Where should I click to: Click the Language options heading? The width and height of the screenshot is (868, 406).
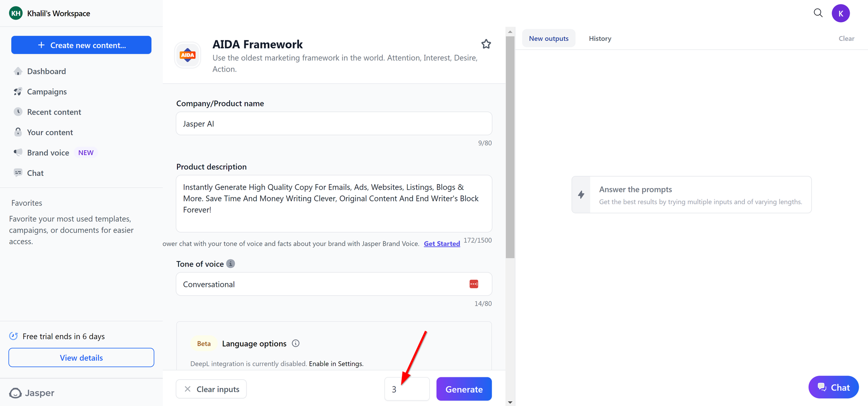coord(254,343)
